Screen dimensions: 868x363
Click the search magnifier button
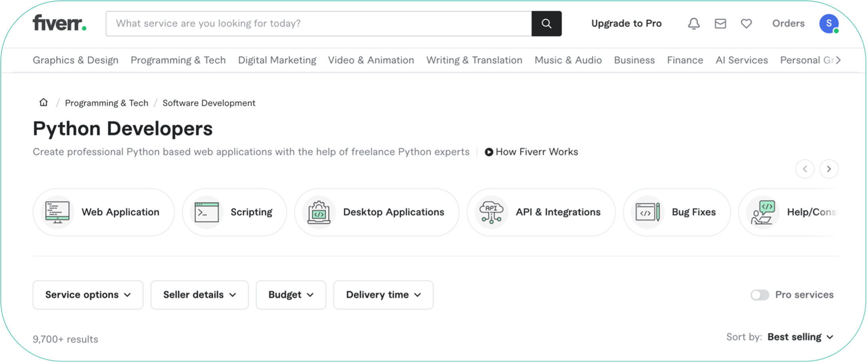pos(546,24)
